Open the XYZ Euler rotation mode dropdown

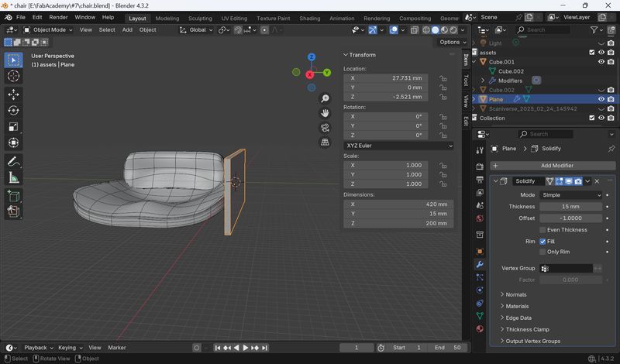[x=398, y=146]
